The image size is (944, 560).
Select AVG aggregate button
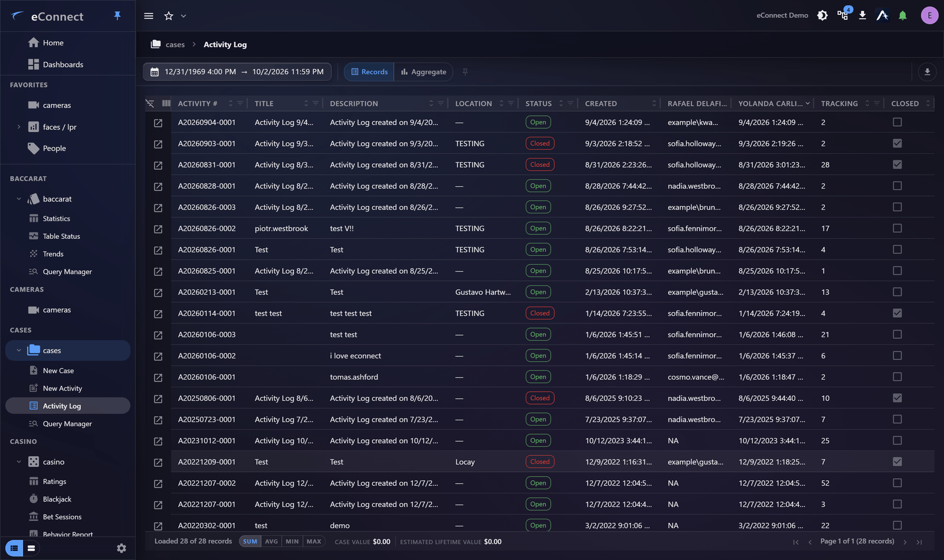pos(271,541)
